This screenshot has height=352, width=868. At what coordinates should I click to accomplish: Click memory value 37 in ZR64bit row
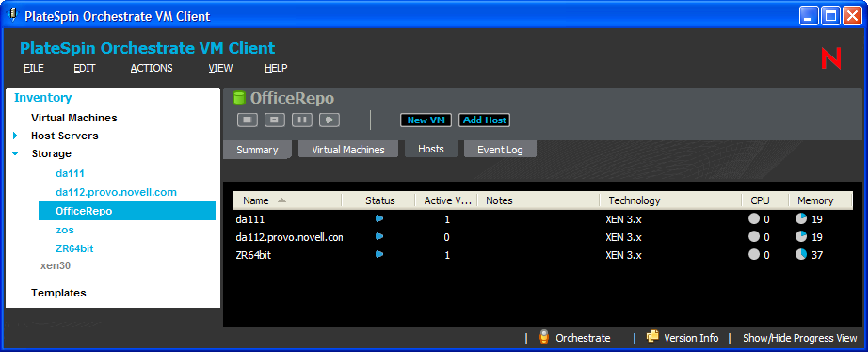pos(817,255)
